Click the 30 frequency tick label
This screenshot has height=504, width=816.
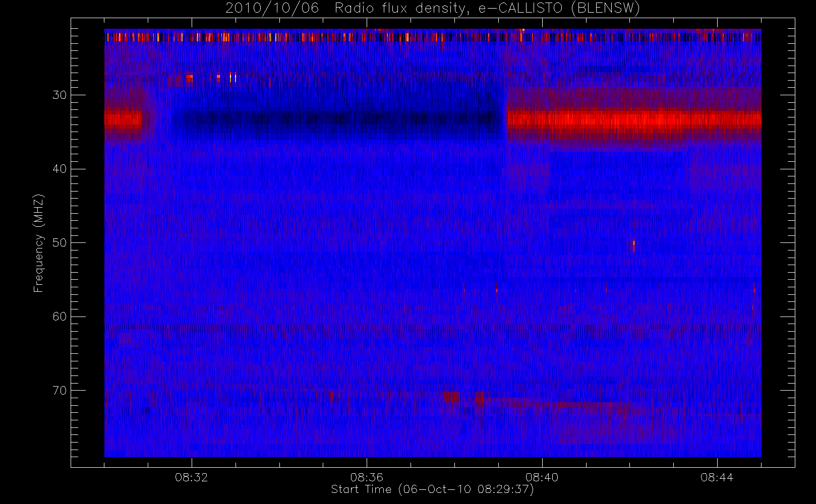click(x=60, y=95)
